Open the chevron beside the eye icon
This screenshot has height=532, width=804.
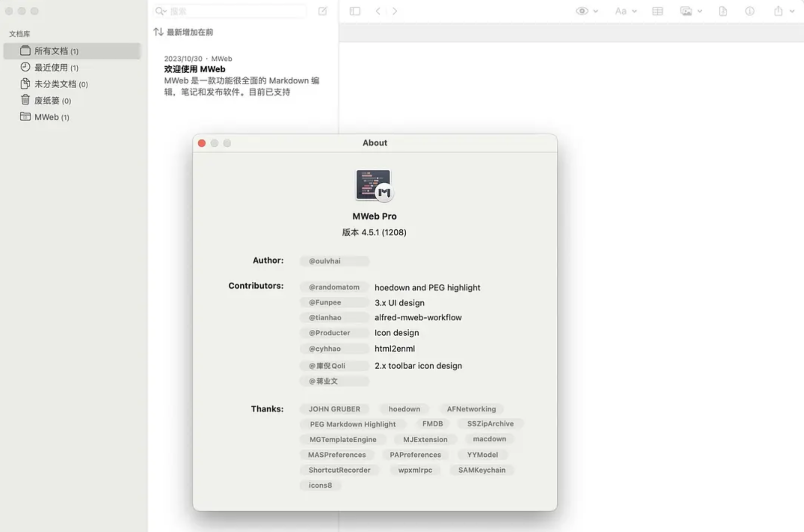pyautogui.click(x=596, y=11)
